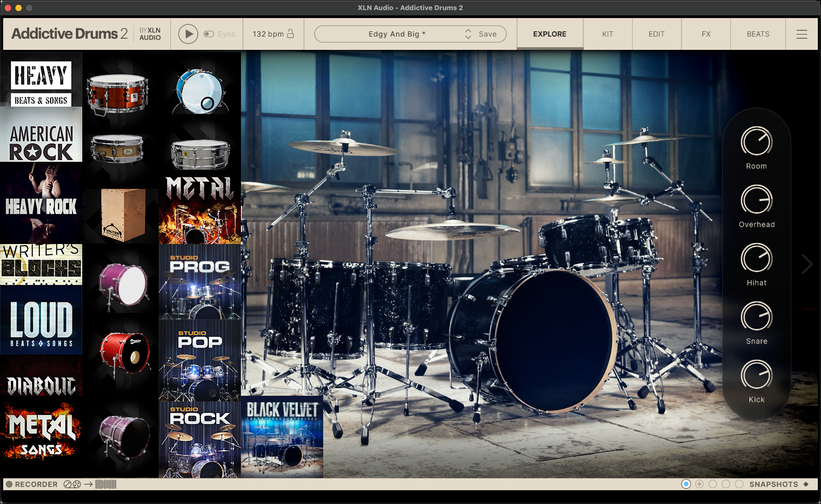Open the hamburger main menu

click(802, 34)
